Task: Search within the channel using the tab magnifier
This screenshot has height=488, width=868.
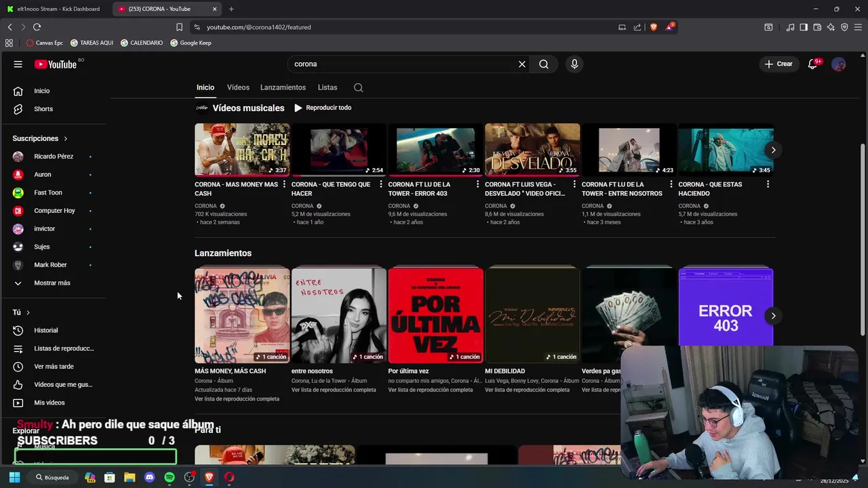Action: click(x=358, y=87)
